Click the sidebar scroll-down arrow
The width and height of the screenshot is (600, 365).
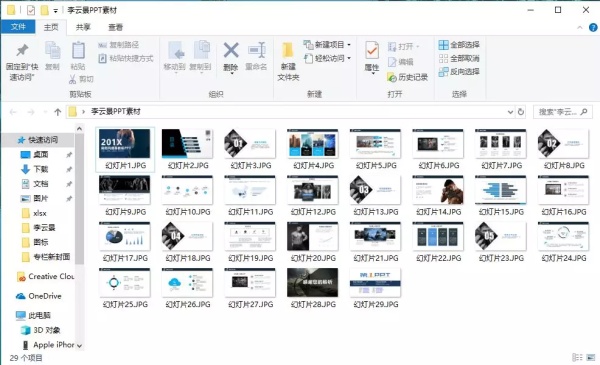79,345
